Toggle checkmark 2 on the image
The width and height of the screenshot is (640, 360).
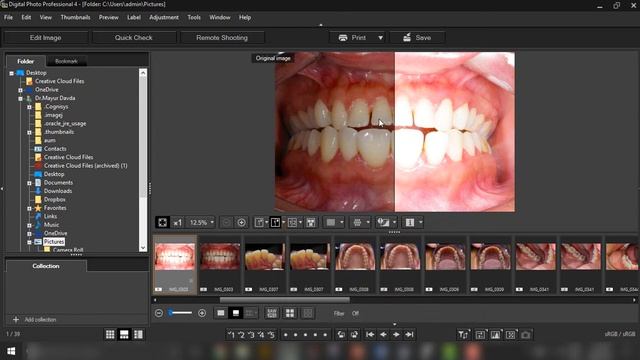pyautogui.click(x=241, y=335)
